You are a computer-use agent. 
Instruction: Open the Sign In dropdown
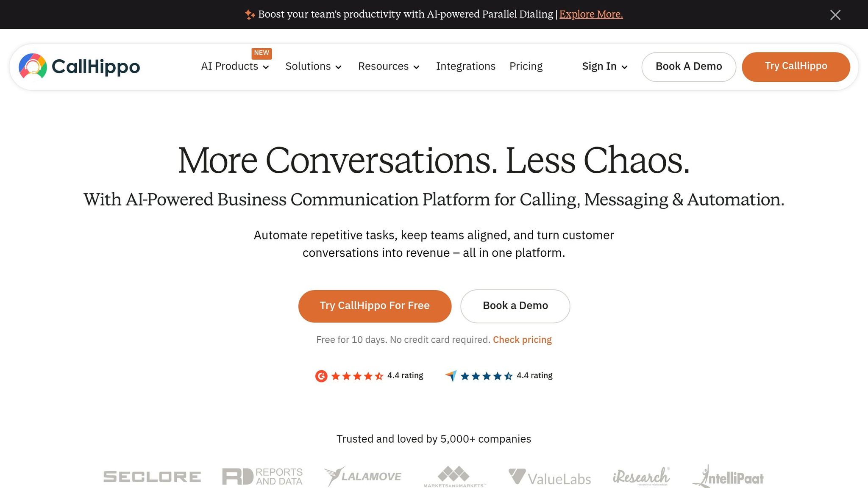(604, 67)
